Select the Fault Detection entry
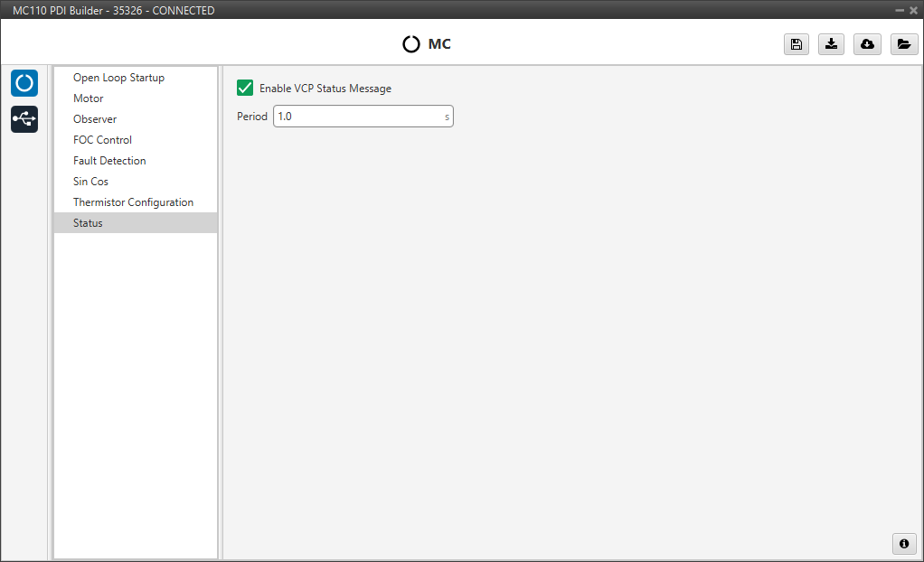This screenshot has width=924, height=562. coord(109,161)
